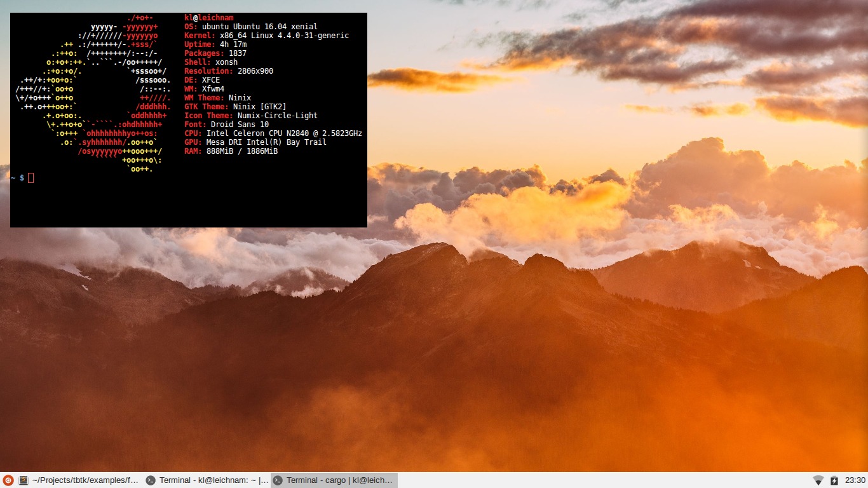
Task: Open the wireless network indicator
Action: [x=818, y=480]
